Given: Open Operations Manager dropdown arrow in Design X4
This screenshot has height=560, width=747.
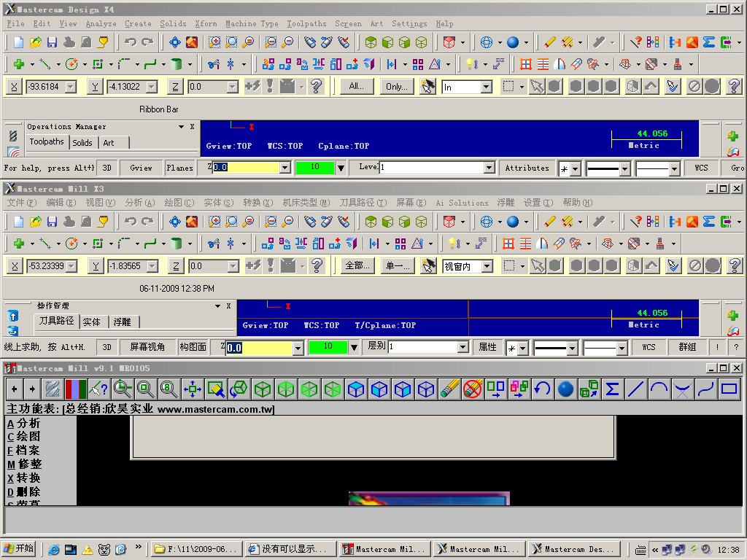Looking at the screenshot, I should coord(181,127).
